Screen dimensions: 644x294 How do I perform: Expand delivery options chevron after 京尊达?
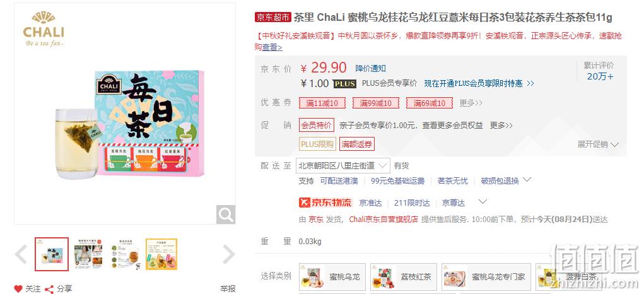tap(483, 202)
